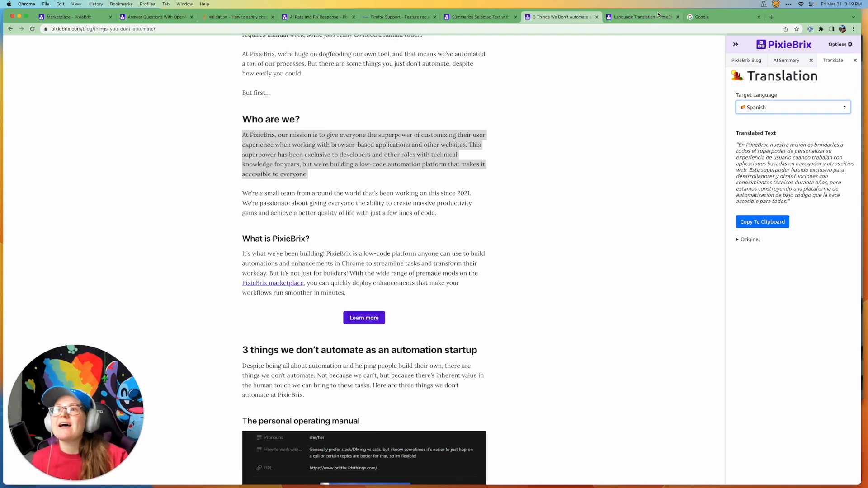Click the 'Who are we?' heading
The width and height of the screenshot is (868, 488).
coord(271,119)
